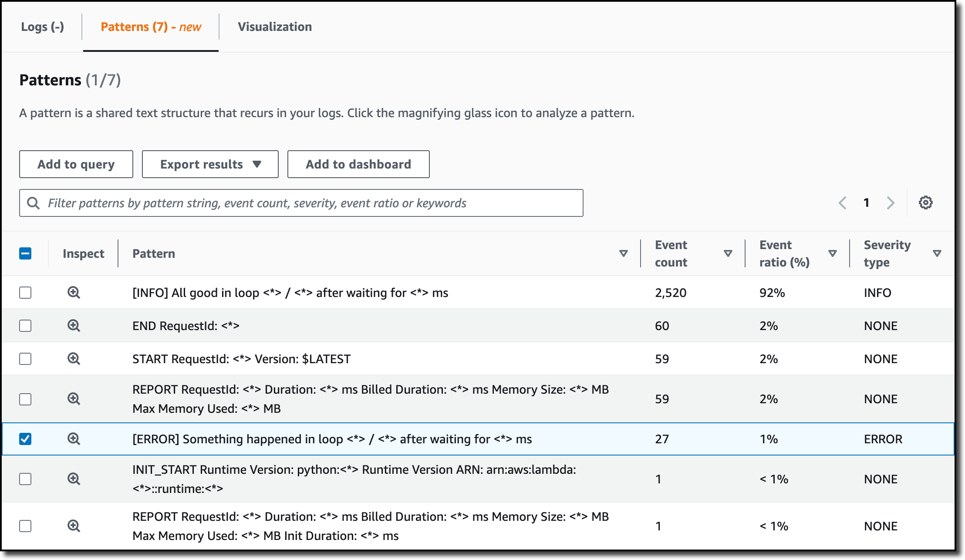Inspect the INIT_START Runtime Version pattern

point(74,479)
